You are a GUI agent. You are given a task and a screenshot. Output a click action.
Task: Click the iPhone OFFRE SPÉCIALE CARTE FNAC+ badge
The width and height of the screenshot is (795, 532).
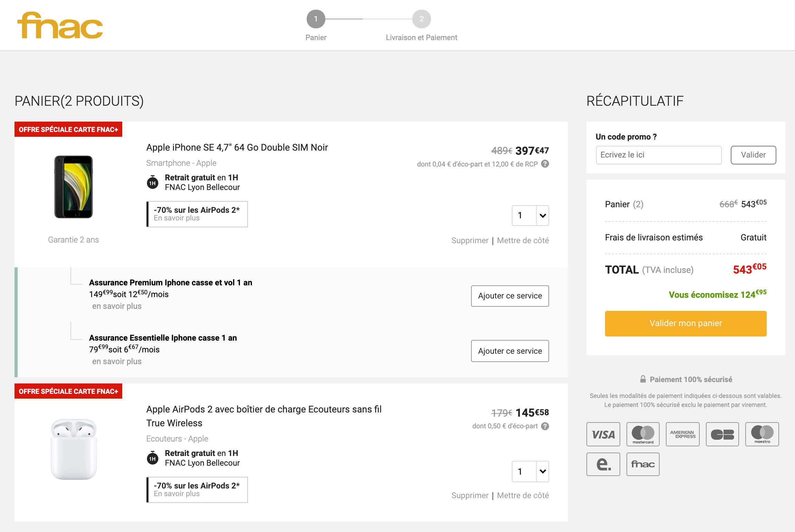point(68,130)
